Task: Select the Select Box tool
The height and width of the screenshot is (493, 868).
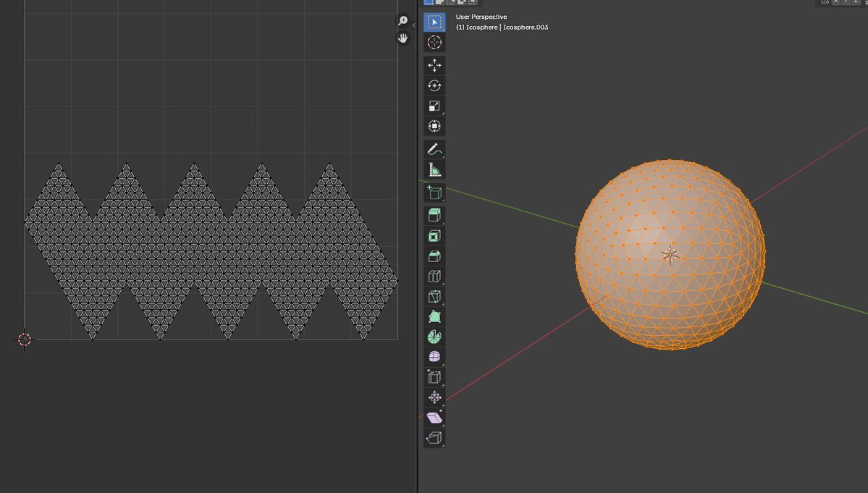Action: click(x=434, y=22)
